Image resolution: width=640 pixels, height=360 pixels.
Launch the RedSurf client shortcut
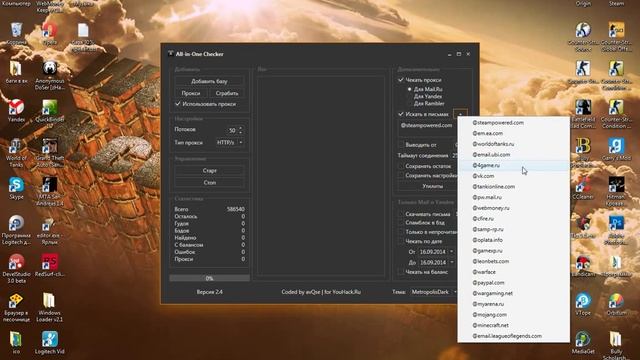[50, 266]
